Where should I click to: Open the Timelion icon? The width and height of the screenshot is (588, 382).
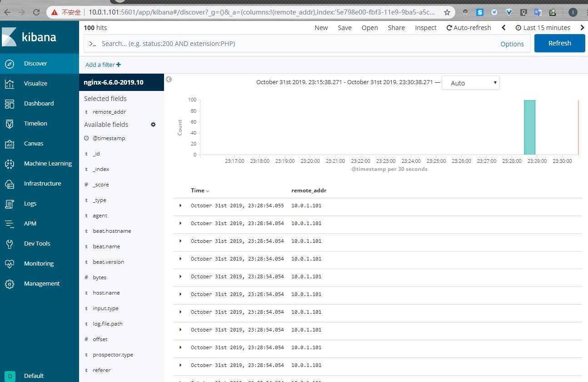10,124
